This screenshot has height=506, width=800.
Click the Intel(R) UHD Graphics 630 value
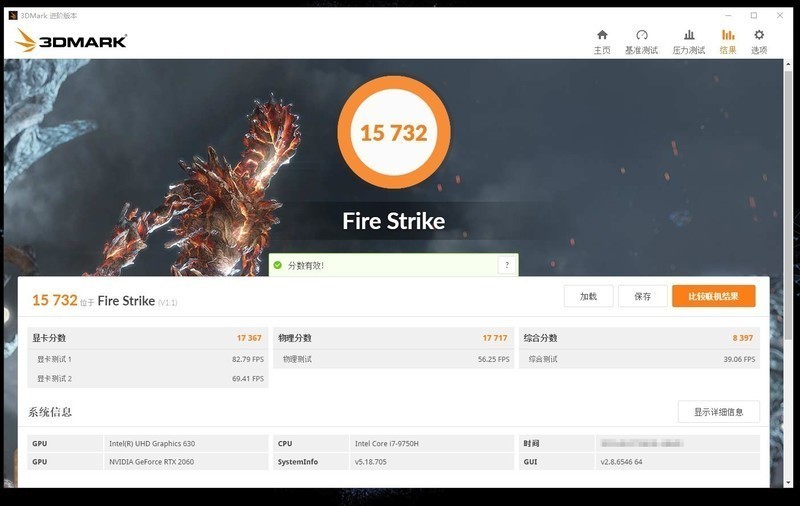coord(152,444)
